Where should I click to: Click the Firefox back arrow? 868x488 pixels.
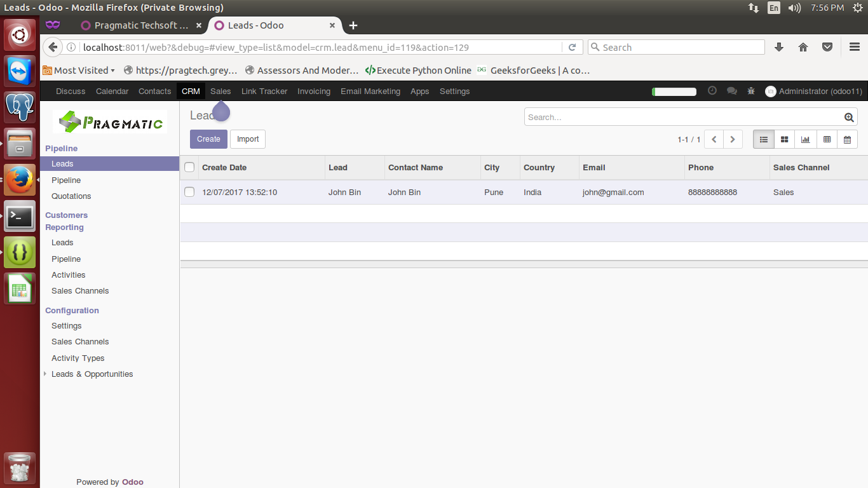coord(53,47)
